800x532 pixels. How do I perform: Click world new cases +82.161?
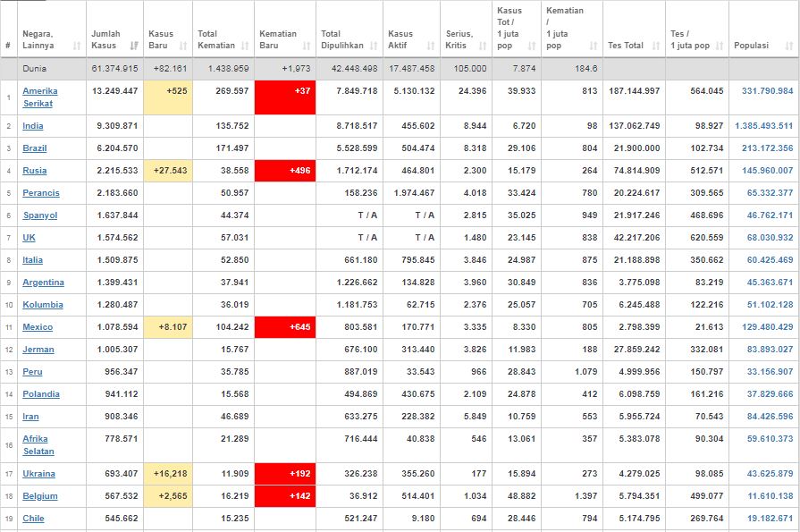coord(170,69)
